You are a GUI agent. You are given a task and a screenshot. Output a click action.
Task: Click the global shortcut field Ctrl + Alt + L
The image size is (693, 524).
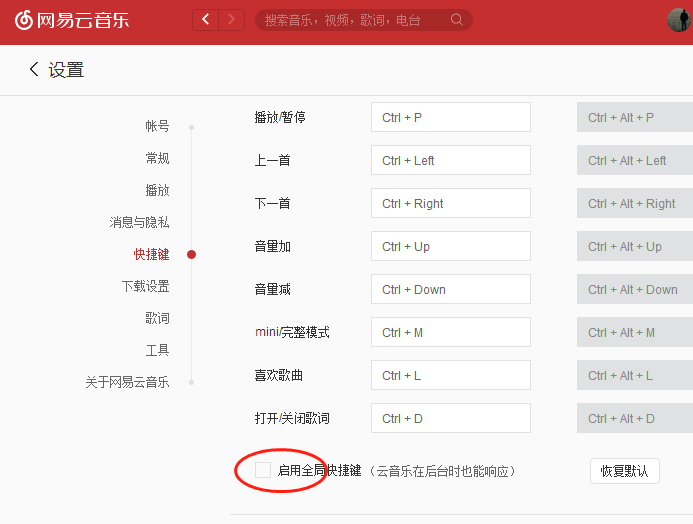click(x=635, y=375)
